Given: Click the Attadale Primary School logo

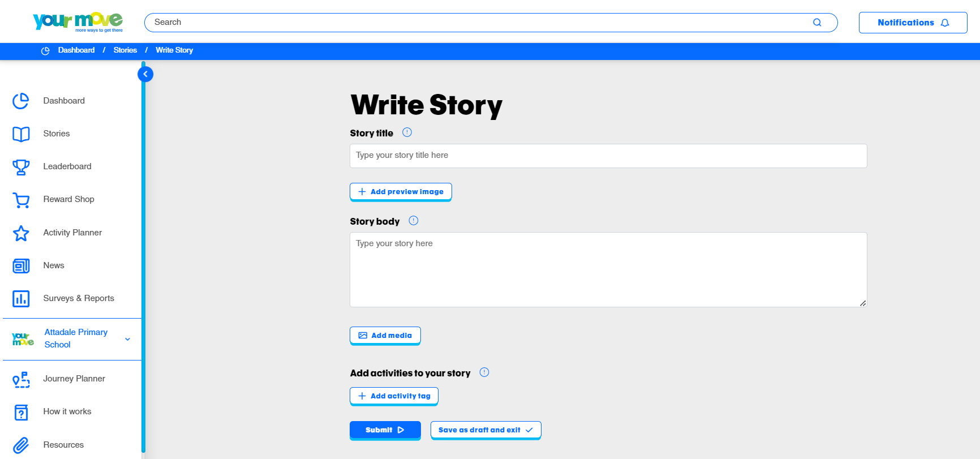Looking at the screenshot, I should [23, 339].
